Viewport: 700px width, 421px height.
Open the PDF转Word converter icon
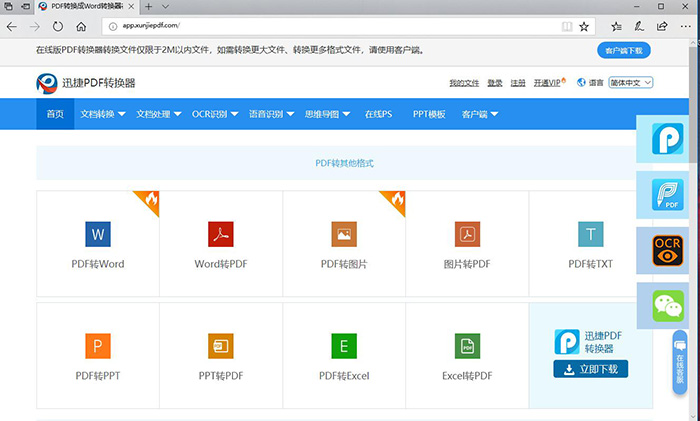coord(98,234)
